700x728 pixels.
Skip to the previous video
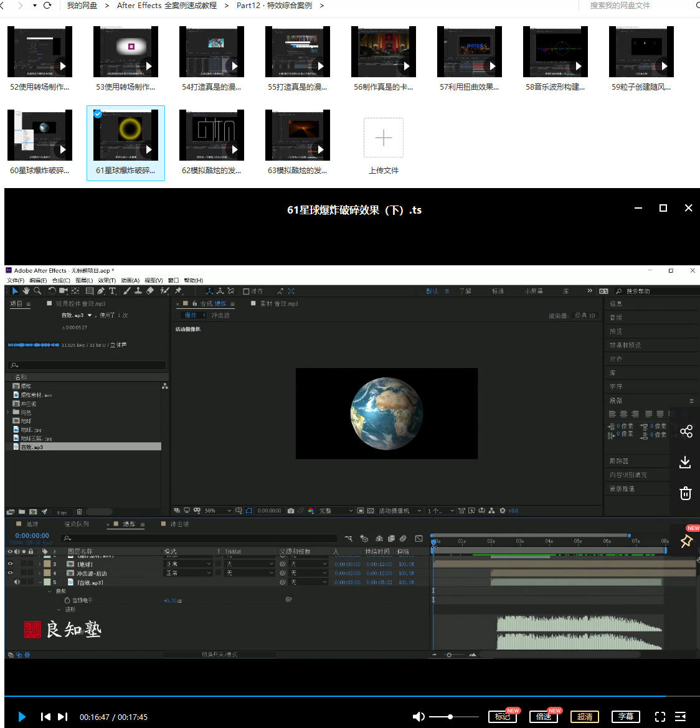[45, 717]
